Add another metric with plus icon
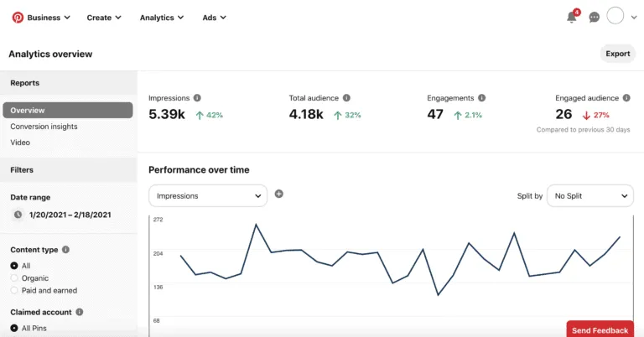 pos(279,194)
